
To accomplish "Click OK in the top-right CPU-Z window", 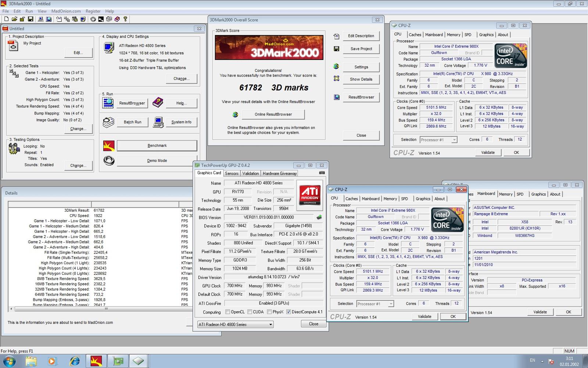I will (x=516, y=152).
